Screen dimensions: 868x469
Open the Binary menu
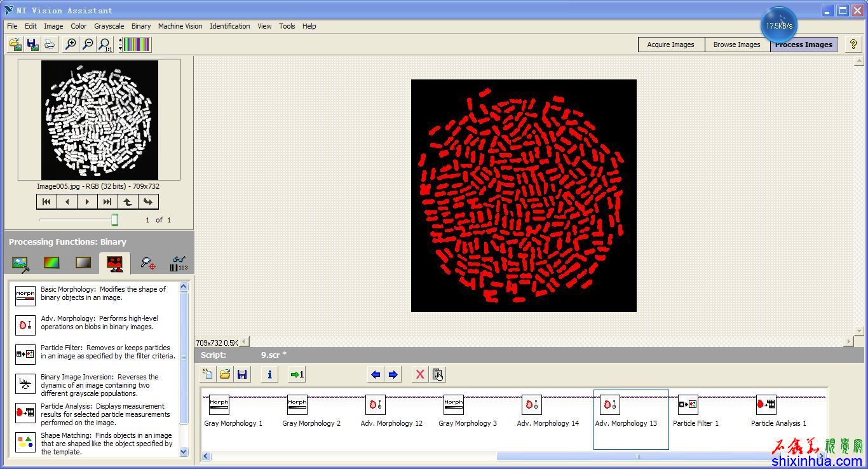[x=141, y=26]
